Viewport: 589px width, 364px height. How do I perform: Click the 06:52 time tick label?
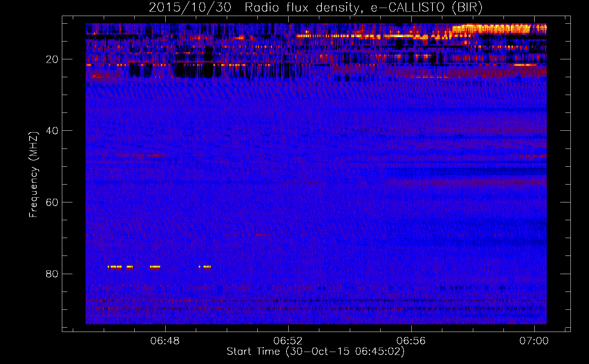pos(288,341)
